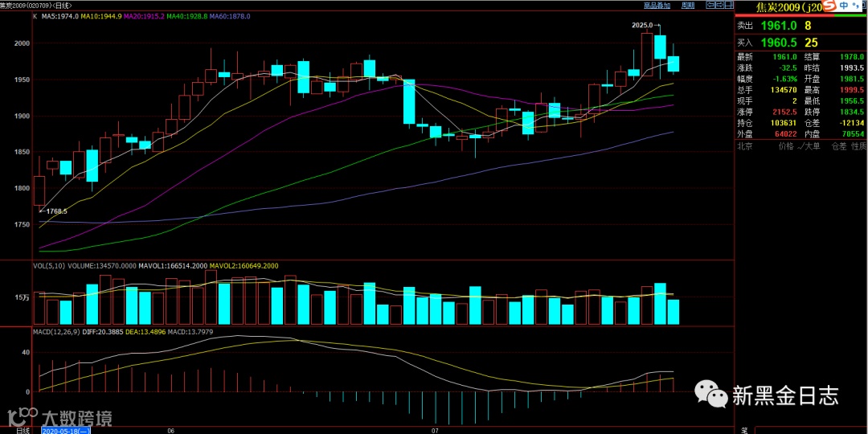Click the 涨停 limit-up value 2152.5
Image resolution: width=868 pixels, height=434 pixels.
785,111
